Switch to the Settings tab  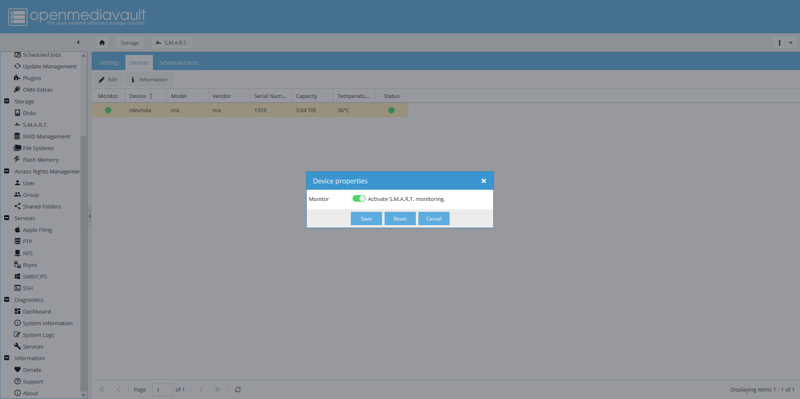109,63
